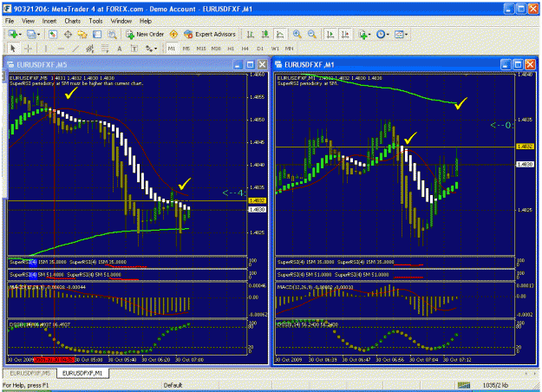Open the New Chart toolbar icon

point(13,34)
